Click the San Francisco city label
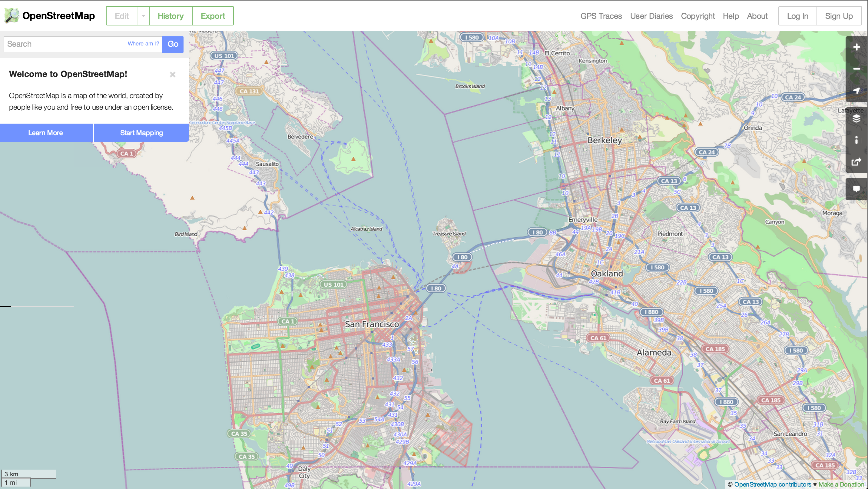 click(x=372, y=324)
